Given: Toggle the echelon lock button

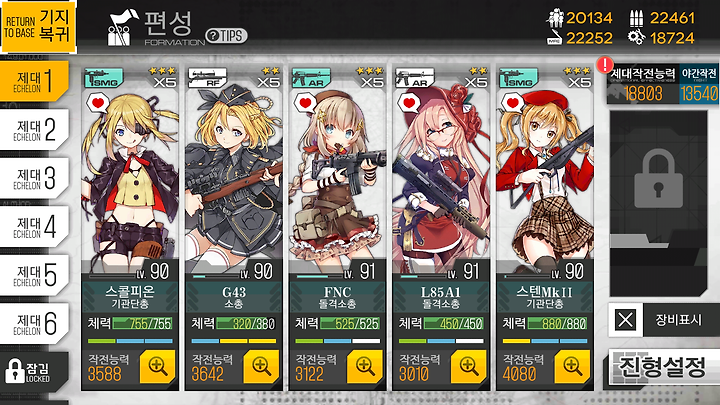Looking at the screenshot, I should point(34,371).
